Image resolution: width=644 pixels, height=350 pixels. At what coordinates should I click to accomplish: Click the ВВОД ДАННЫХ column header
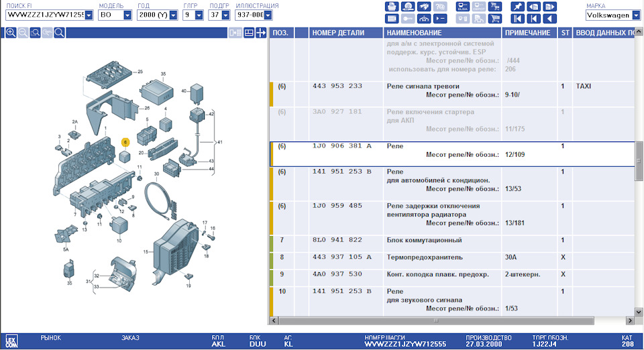(x=604, y=33)
